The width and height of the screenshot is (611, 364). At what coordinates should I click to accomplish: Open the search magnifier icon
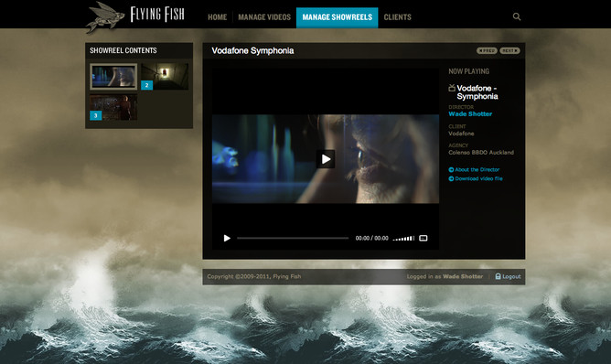517,16
